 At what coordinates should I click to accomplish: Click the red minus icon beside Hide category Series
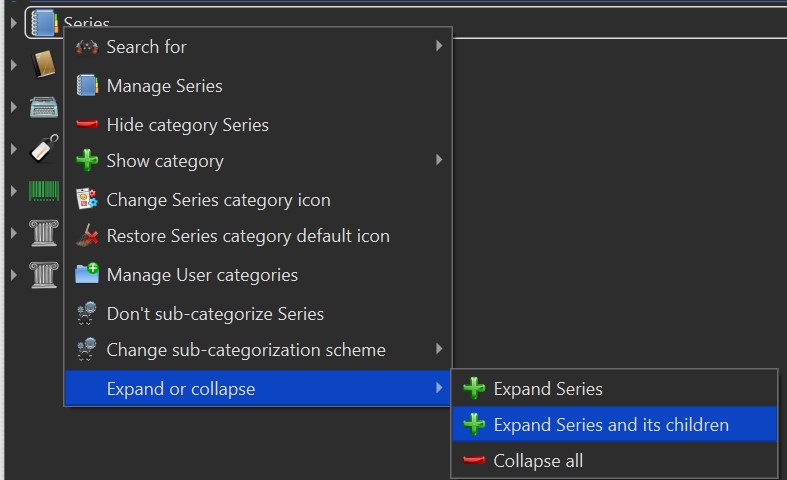tap(87, 125)
